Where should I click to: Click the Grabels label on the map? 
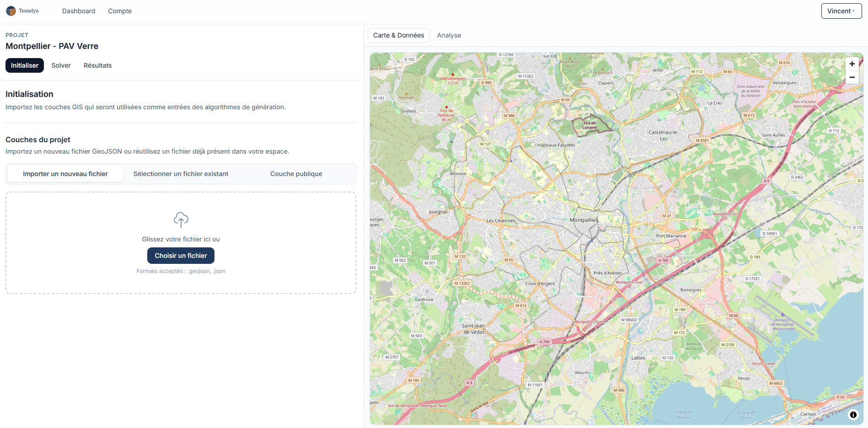[x=409, y=111]
